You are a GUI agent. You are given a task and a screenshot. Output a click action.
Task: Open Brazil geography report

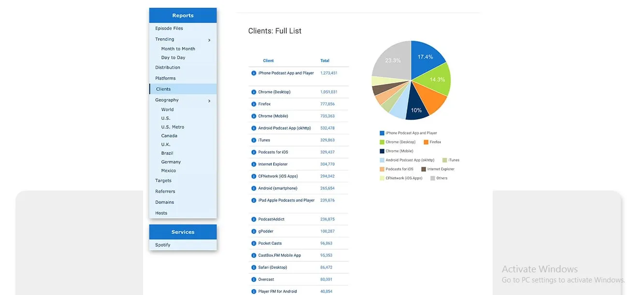point(167,153)
